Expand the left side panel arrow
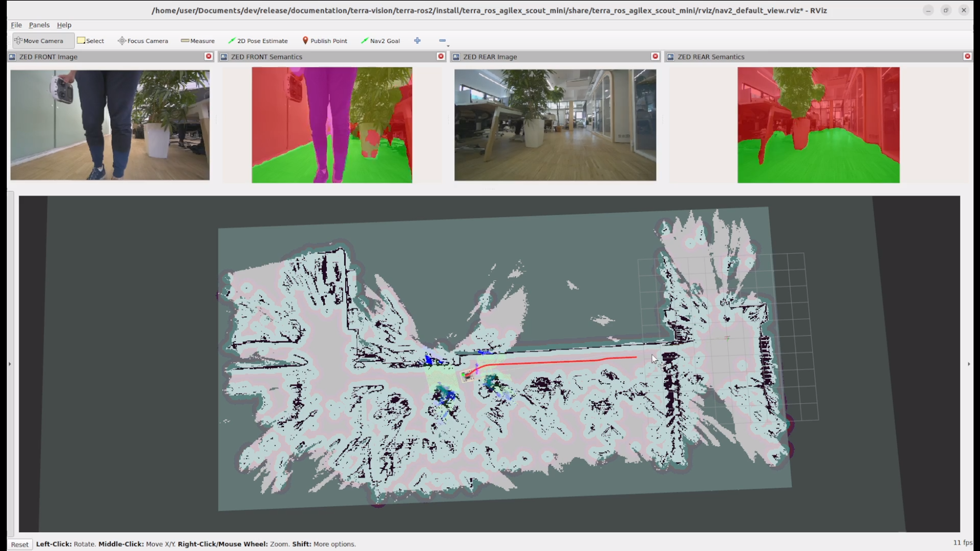Viewport: 980px width, 551px height. 10,364
